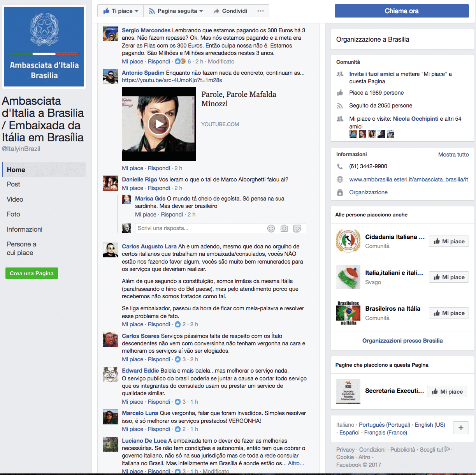
Task: Click Mi piace on Danielle Rigo comment
Action: click(x=133, y=188)
